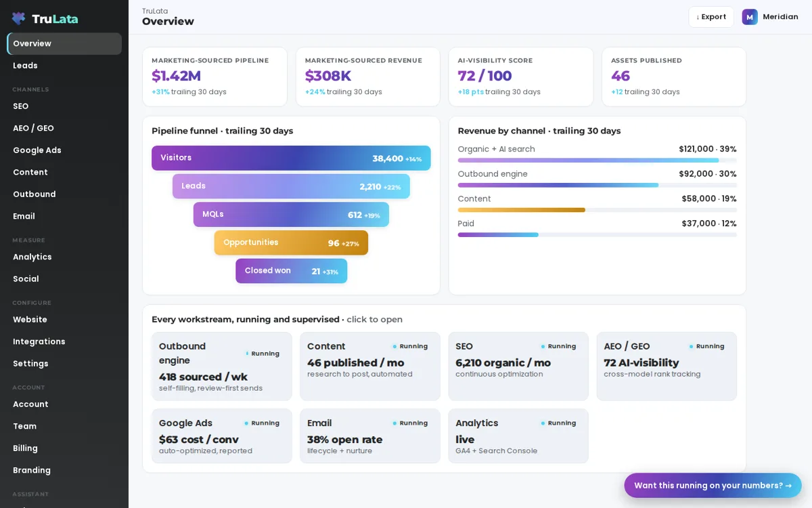The height and width of the screenshot is (508, 812).
Task: Select Google Ads in sidebar
Action: click(x=64, y=150)
